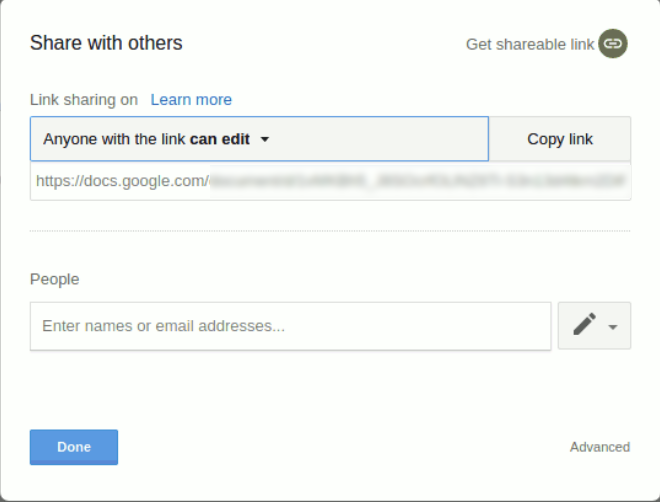Click the "Share with others" heading
The image size is (660, 502).
pyautogui.click(x=106, y=43)
